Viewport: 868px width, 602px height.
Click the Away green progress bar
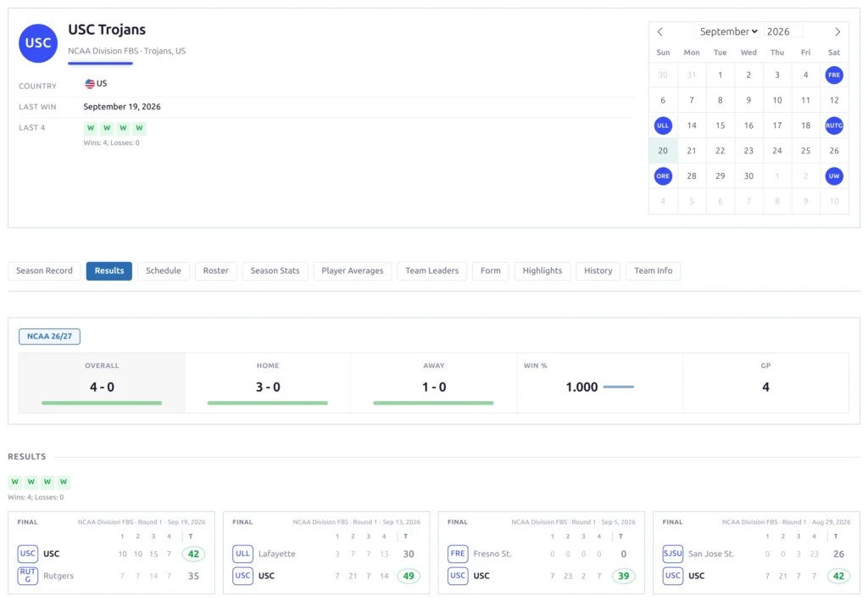pos(433,404)
